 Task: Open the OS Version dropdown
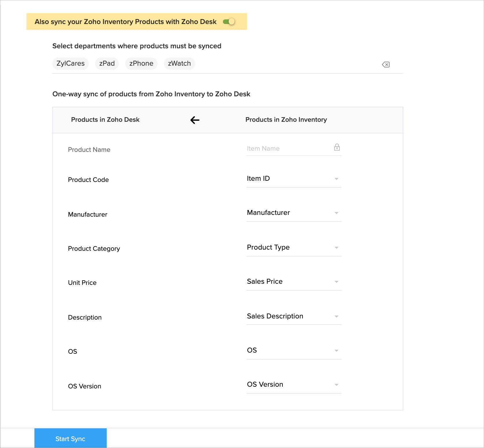coord(293,385)
